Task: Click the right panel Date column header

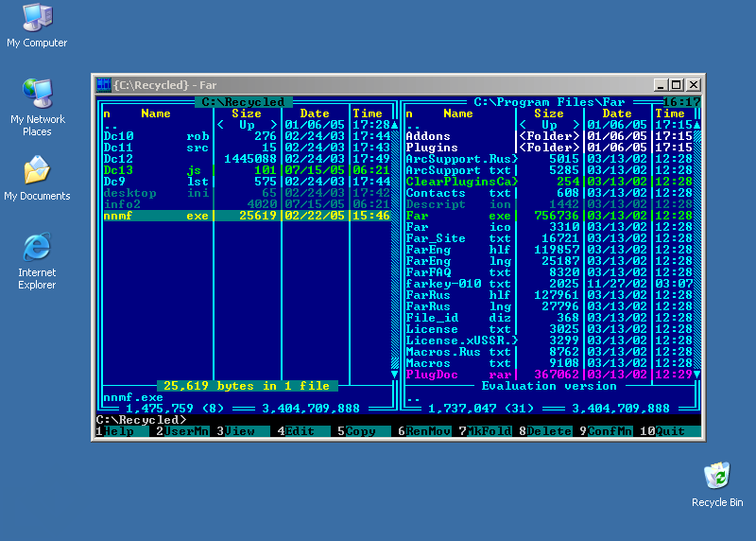Action: coord(617,113)
